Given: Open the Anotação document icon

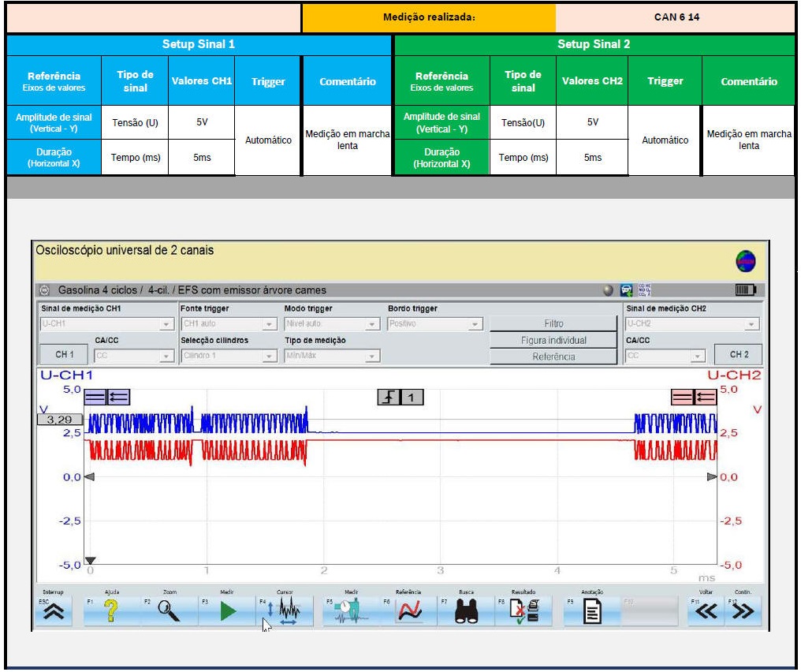Looking at the screenshot, I should (591, 611).
